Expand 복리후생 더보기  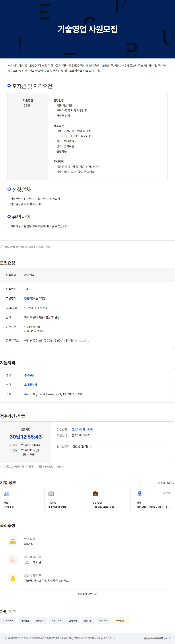pyautogui.click(x=87, y=594)
